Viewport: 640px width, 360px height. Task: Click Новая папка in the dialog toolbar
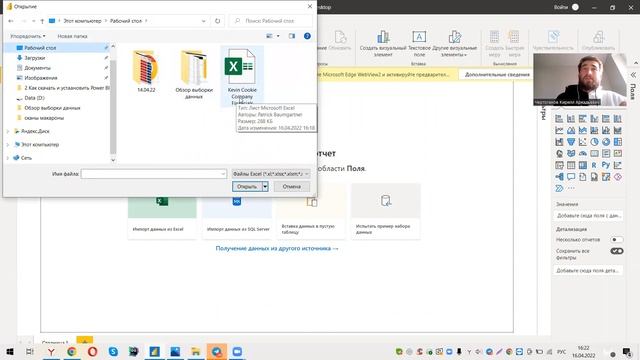72,36
